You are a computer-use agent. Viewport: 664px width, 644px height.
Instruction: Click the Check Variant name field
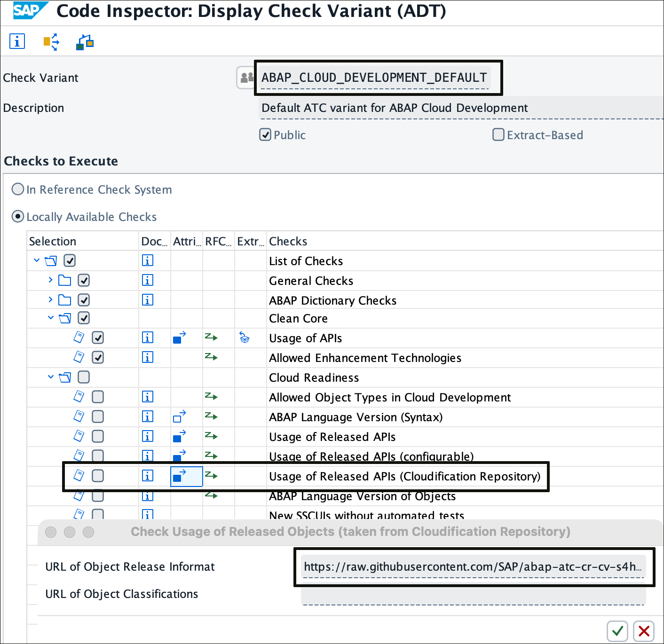click(375, 78)
